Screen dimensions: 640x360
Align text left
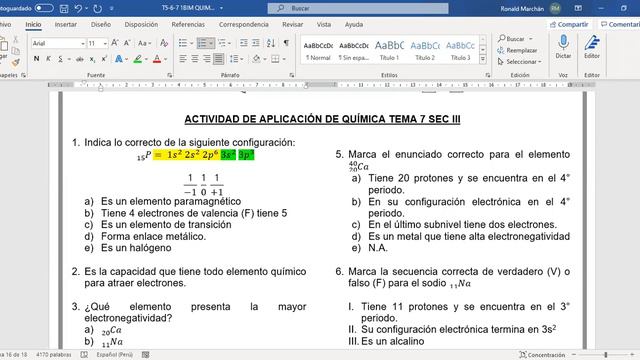183,59
